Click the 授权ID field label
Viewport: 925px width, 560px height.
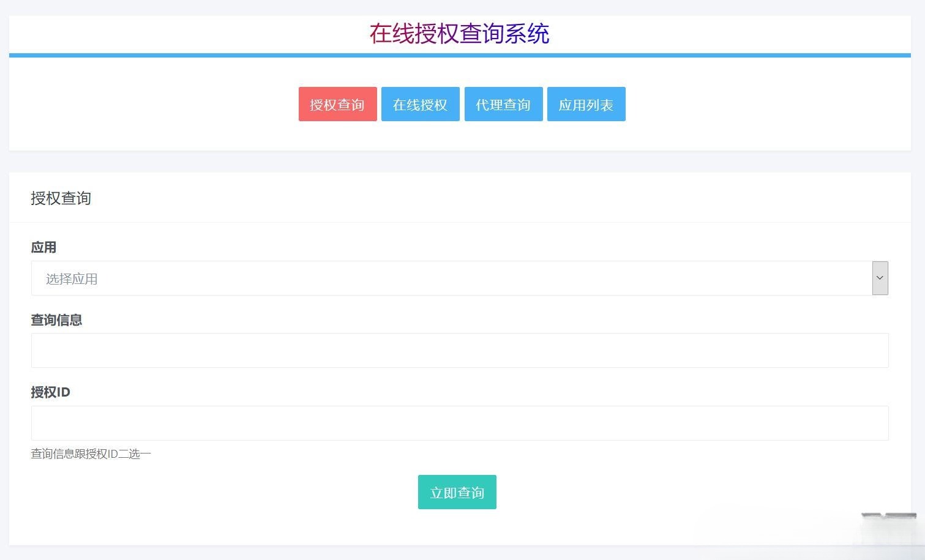[51, 392]
